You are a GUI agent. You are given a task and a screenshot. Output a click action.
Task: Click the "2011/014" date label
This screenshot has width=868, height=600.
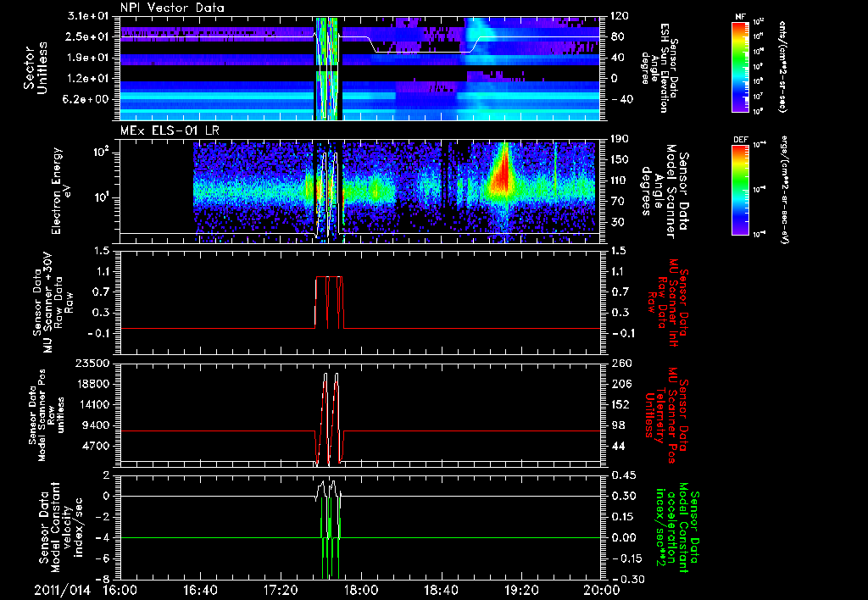point(62,590)
